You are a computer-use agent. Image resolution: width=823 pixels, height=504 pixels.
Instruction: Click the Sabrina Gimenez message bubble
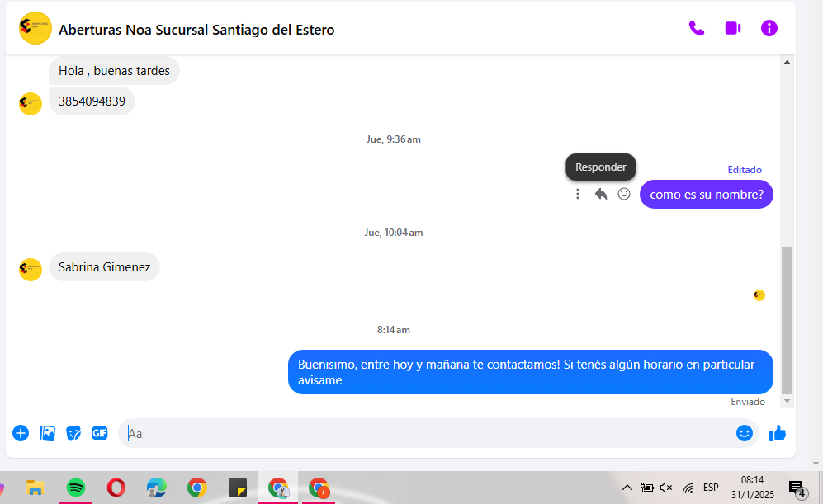104,267
